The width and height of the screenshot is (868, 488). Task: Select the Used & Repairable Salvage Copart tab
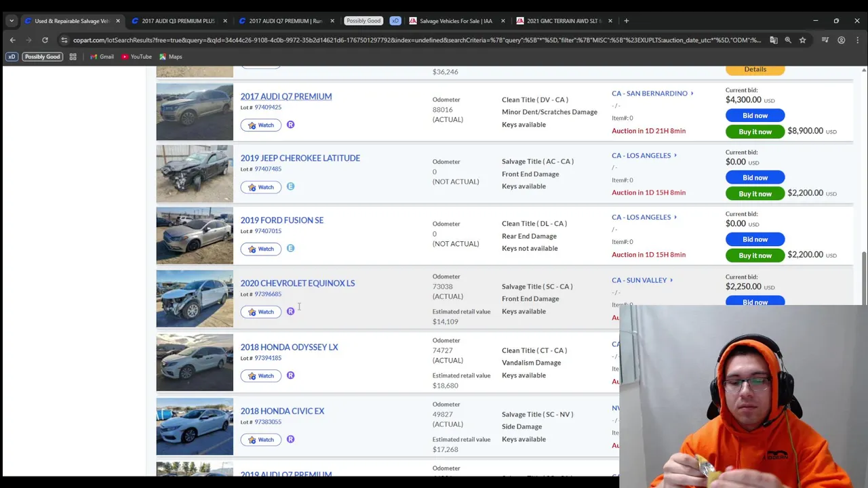point(71,21)
